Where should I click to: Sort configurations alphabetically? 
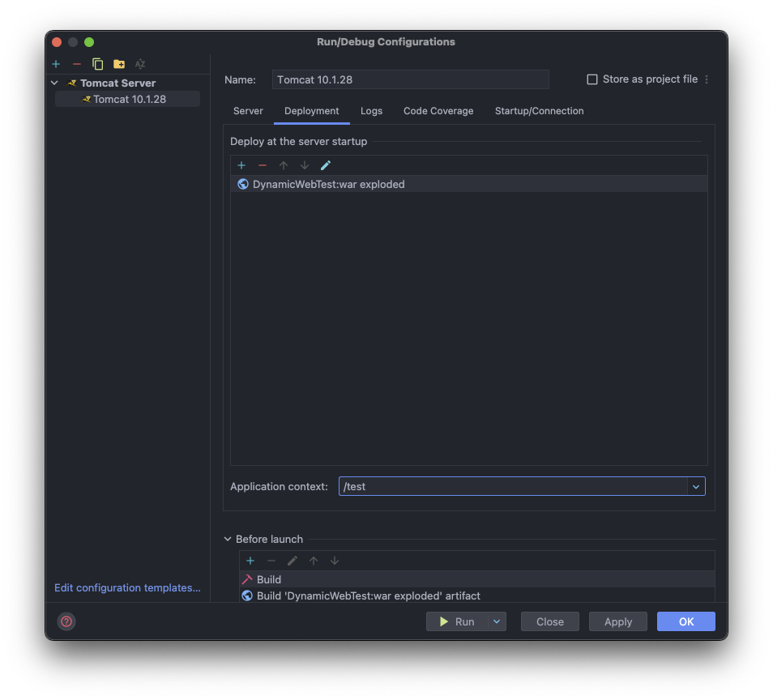tap(140, 64)
